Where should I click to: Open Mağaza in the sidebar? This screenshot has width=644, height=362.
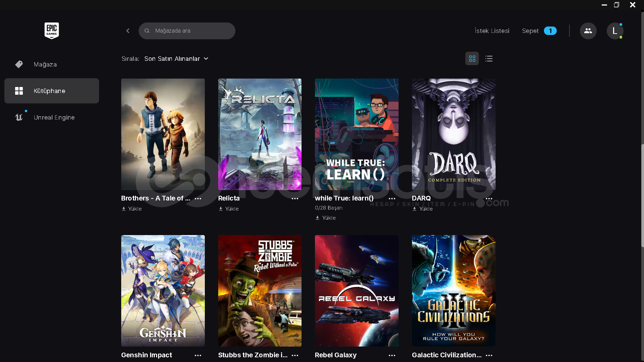pyautogui.click(x=52, y=64)
